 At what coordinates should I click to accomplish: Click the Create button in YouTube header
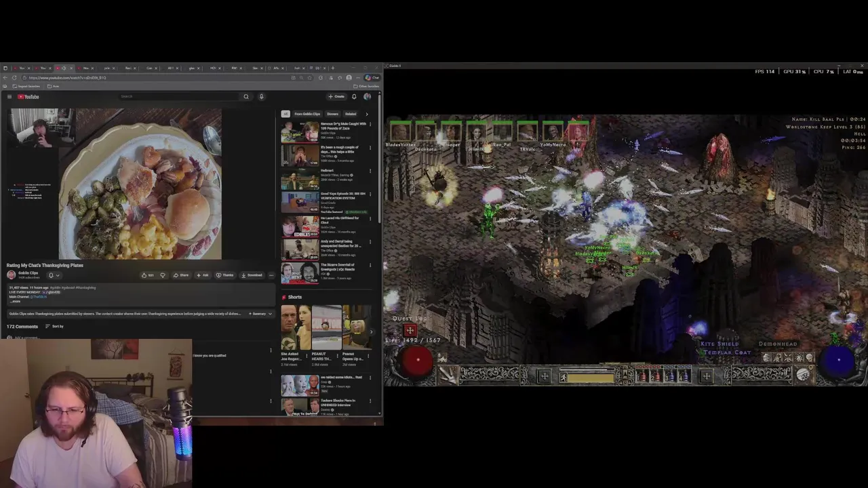pyautogui.click(x=336, y=96)
